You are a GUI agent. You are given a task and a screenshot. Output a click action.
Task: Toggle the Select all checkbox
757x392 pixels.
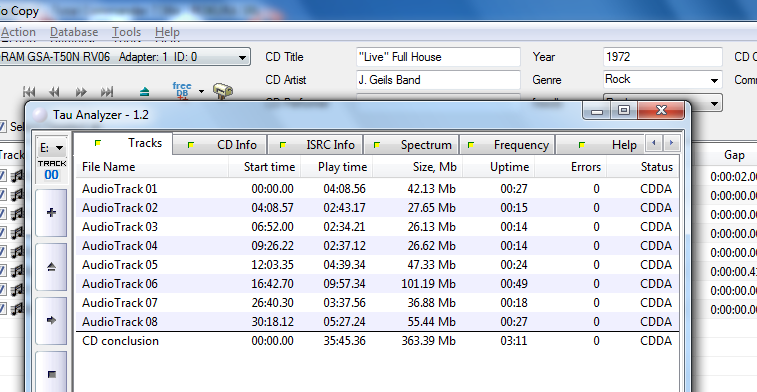tap(2, 127)
